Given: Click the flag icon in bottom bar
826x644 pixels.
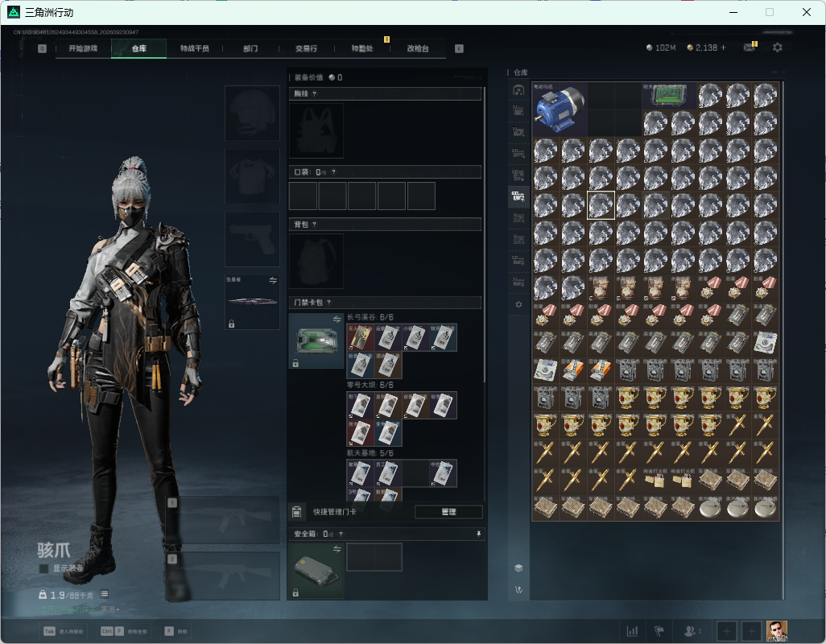Looking at the screenshot, I should pyautogui.click(x=659, y=630).
